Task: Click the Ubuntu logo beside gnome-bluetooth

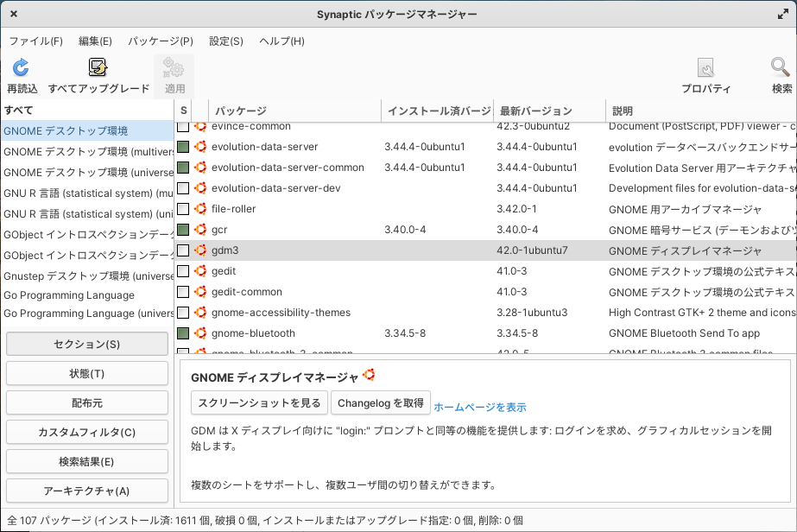Action: coord(200,333)
